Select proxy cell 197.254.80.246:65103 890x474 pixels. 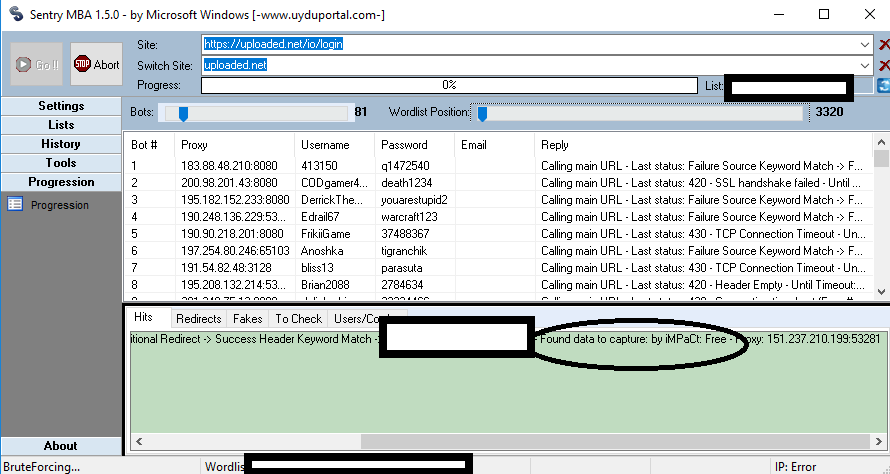[235, 251]
